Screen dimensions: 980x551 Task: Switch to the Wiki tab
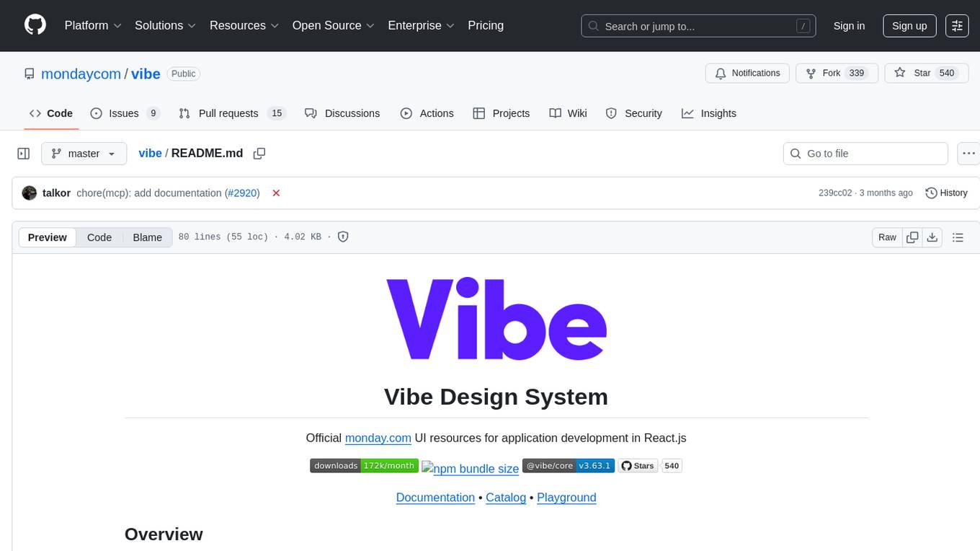tap(568, 113)
